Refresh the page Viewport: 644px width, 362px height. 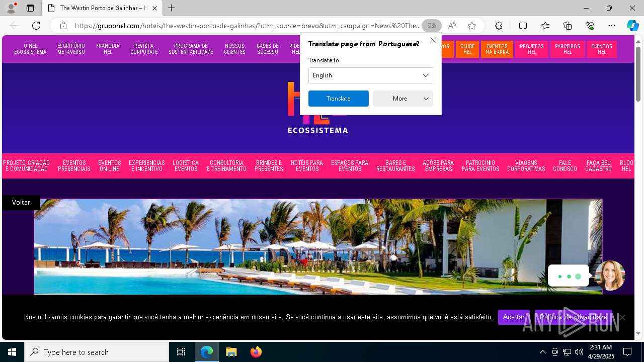click(36, 26)
